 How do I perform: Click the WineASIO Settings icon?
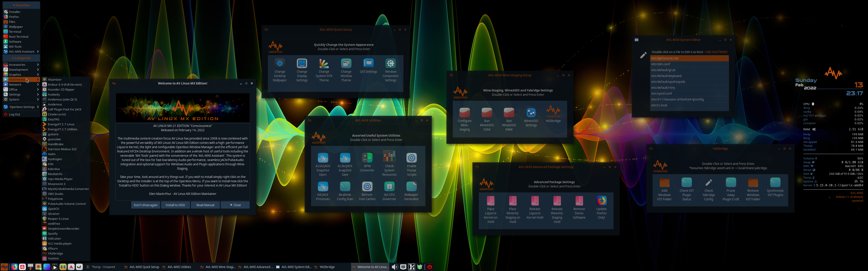531,117
